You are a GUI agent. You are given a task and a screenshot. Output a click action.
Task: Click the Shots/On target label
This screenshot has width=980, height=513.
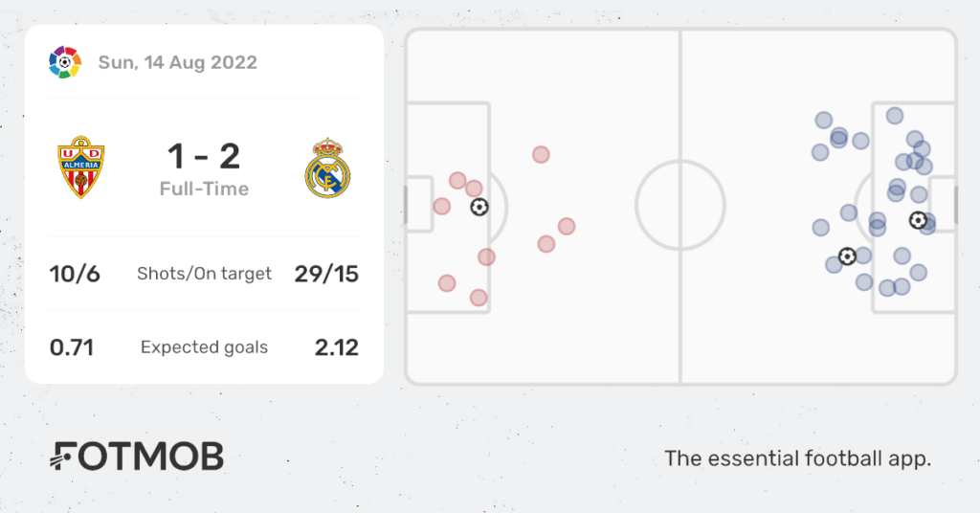[x=205, y=274]
